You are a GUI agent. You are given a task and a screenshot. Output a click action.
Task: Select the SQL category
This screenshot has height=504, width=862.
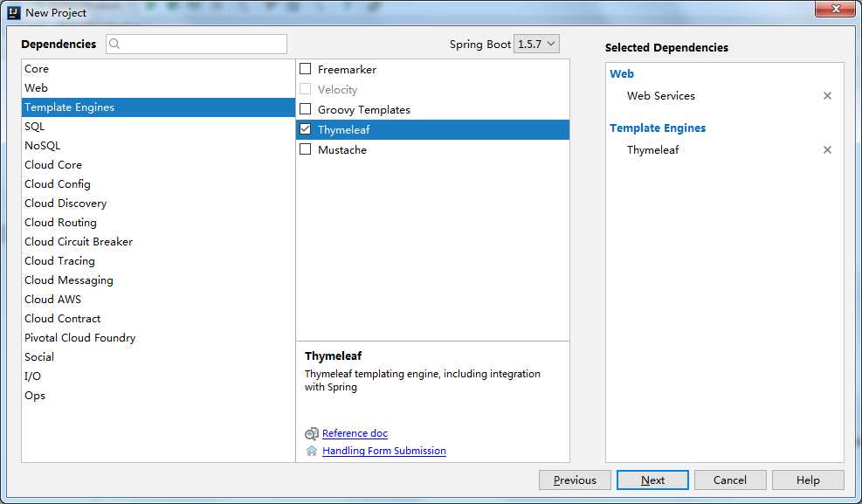158,127
